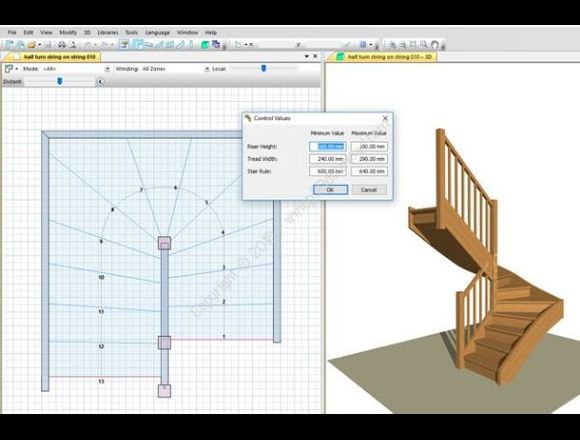The height and width of the screenshot is (440, 580).
Task: Click the blue grid toolbar icon
Action: (363, 45)
